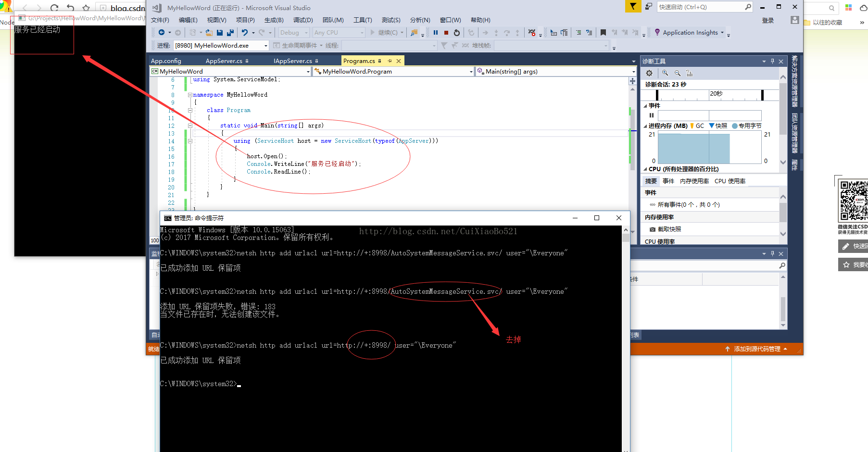Collapse the static void Main outlining region

190,126
